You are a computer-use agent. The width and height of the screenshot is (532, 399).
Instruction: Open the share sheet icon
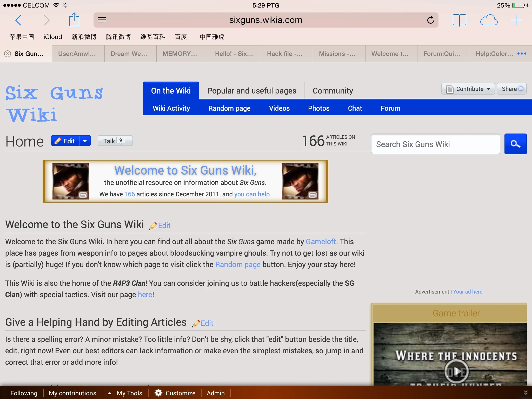74,20
